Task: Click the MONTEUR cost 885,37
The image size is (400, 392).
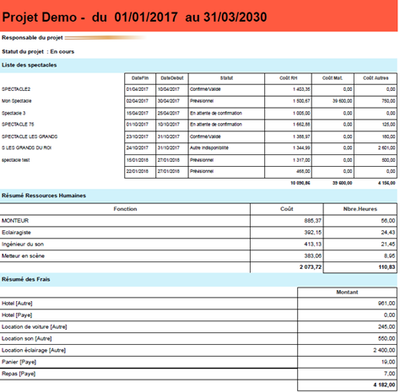Action: pos(287,221)
